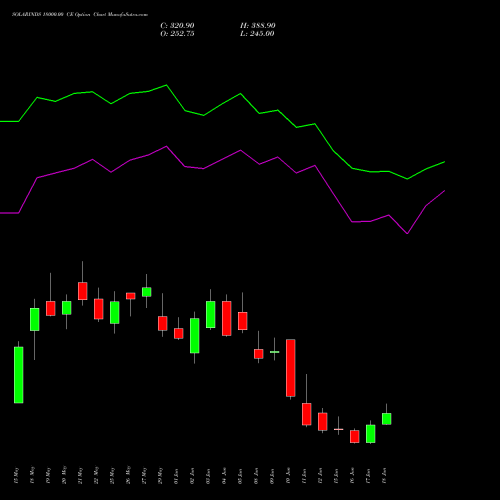500x500 pixels.
Task: Select the long red candlestick for 10 Jun
Action: 291,368
